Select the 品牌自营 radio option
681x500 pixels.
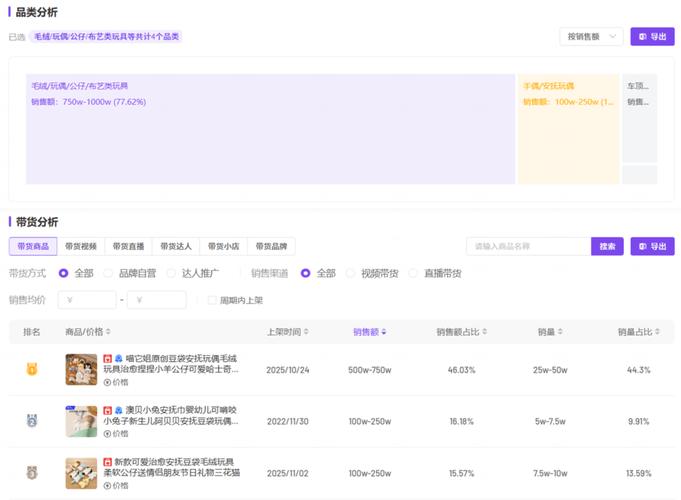point(107,273)
